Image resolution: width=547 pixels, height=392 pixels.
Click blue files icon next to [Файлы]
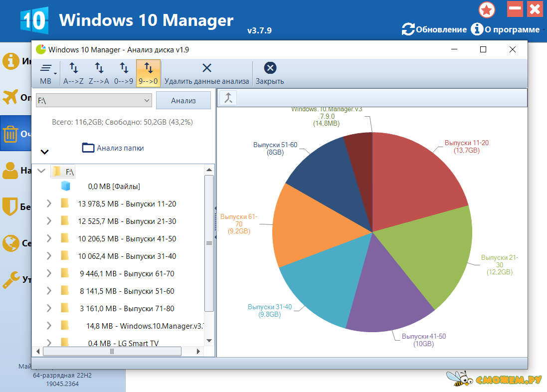pos(66,186)
